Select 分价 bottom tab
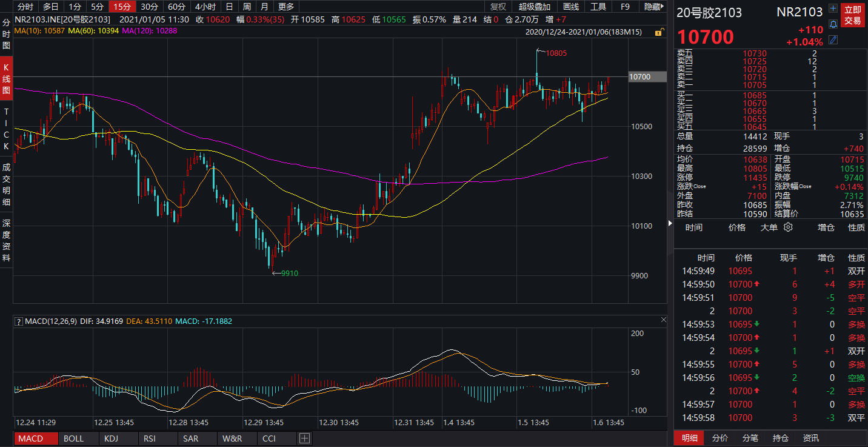 tap(720, 438)
